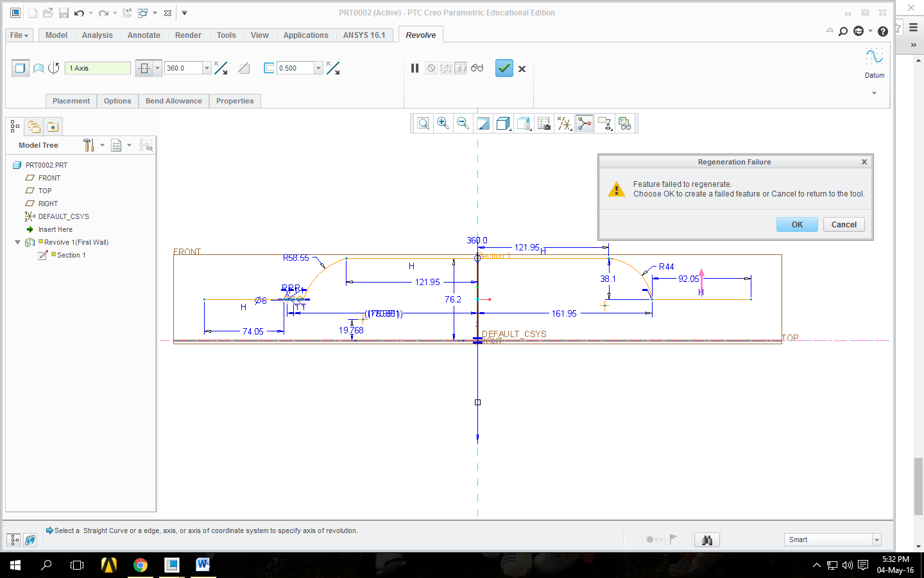Click the Flat Pattern Preview icon
Image resolution: width=924 pixels, height=578 pixels.
click(625, 123)
